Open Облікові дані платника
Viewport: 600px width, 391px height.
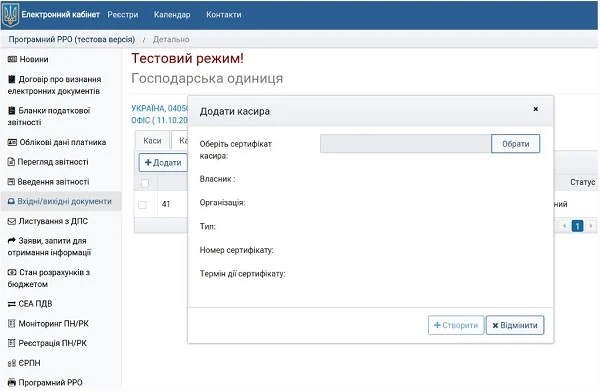coord(62,142)
